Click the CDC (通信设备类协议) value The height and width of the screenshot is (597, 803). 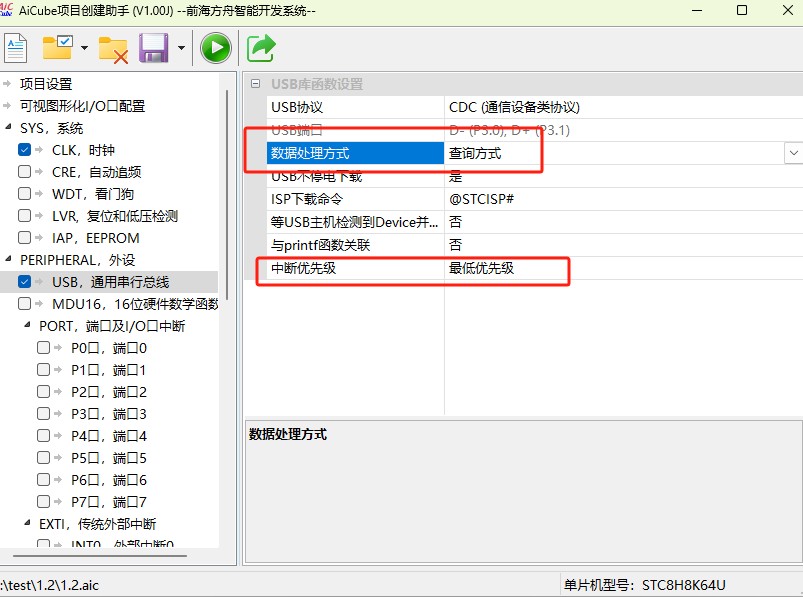(x=514, y=107)
